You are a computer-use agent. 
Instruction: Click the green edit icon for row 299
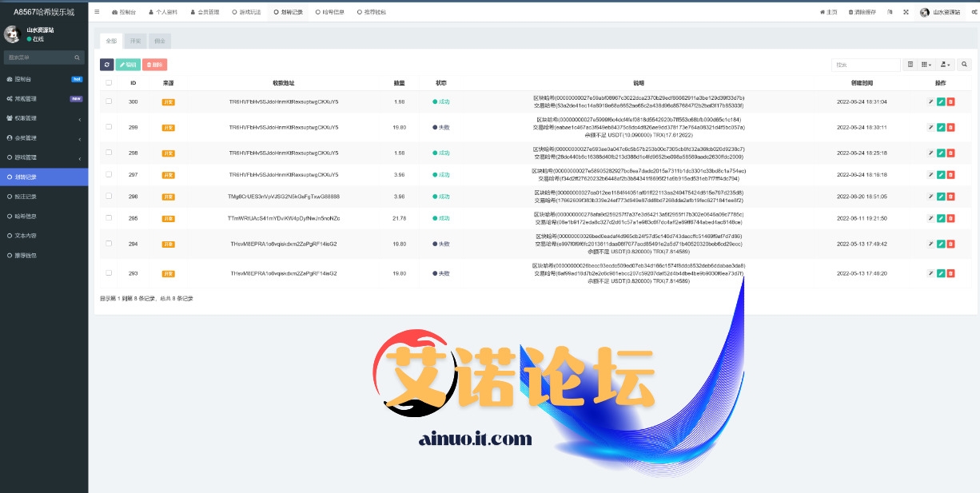coord(941,127)
